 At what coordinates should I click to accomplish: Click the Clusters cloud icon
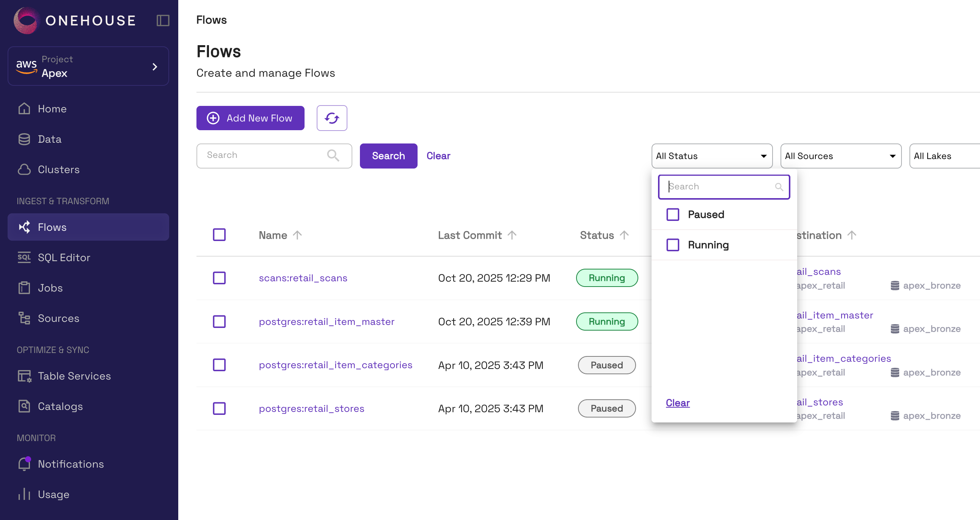[x=24, y=169]
